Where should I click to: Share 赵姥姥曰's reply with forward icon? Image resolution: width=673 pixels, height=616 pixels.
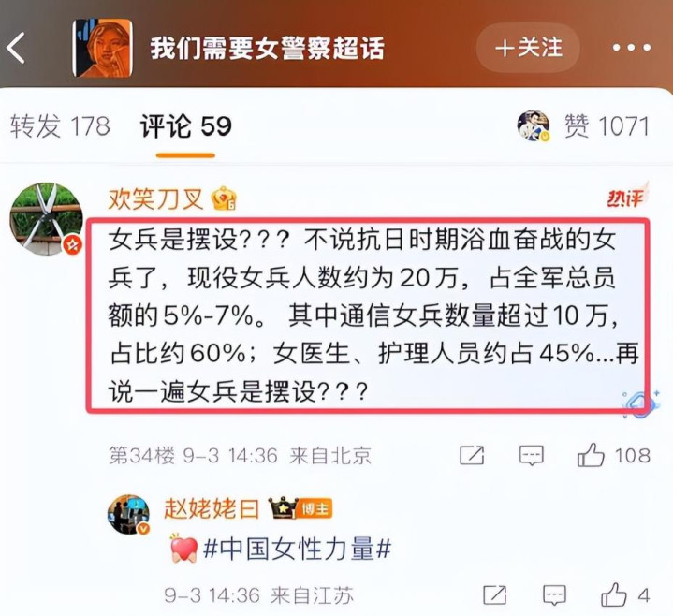tap(494, 595)
